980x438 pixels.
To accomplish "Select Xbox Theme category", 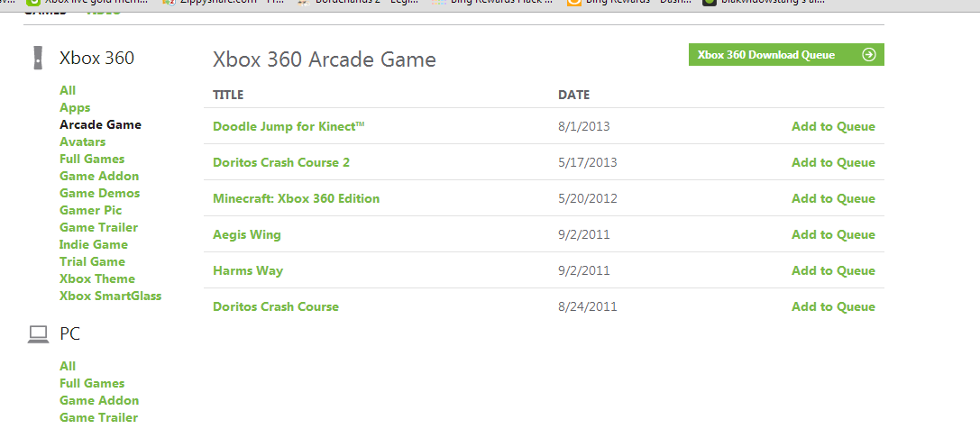I will 97,278.
